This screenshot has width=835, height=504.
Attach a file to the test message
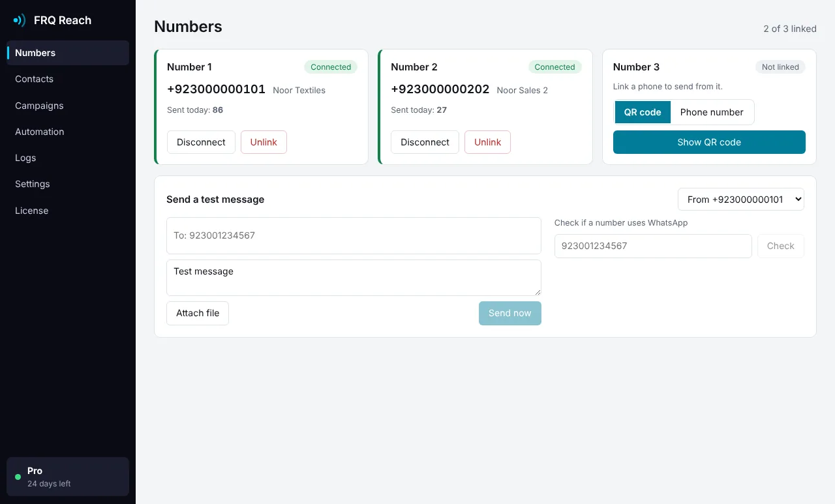tap(198, 313)
